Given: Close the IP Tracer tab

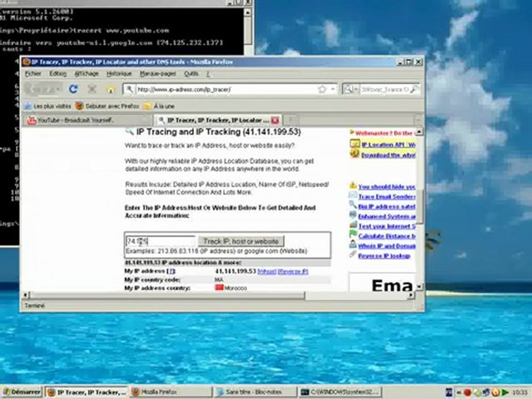Looking at the screenshot, I should 275,120.
